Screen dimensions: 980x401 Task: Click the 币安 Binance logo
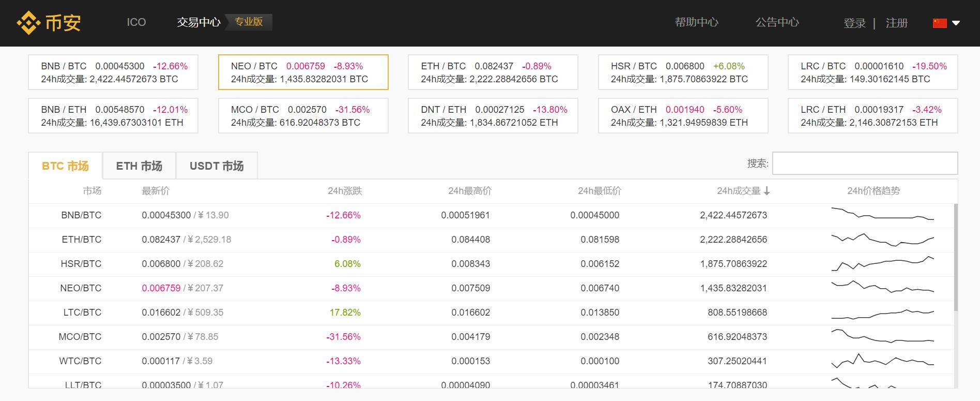click(x=49, y=23)
